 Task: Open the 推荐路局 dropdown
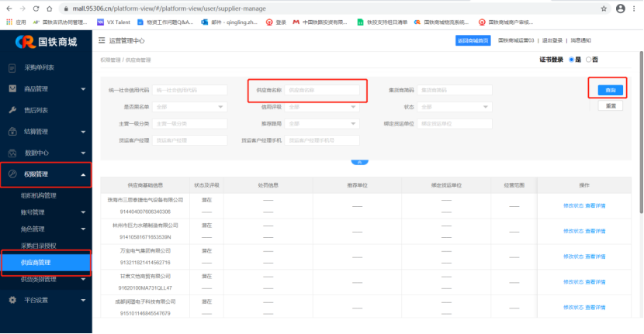[322, 123]
